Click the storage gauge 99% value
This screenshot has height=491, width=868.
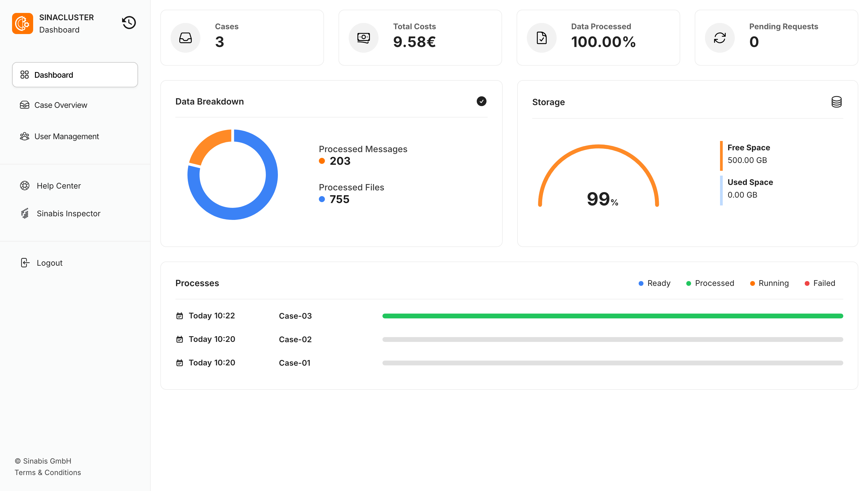click(x=602, y=199)
